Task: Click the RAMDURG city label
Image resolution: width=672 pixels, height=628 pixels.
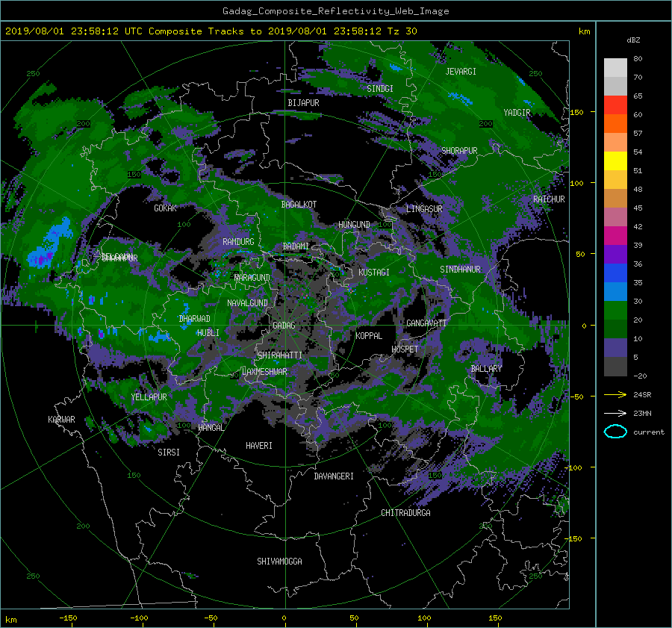Action: pyautogui.click(x=238, y=242)
